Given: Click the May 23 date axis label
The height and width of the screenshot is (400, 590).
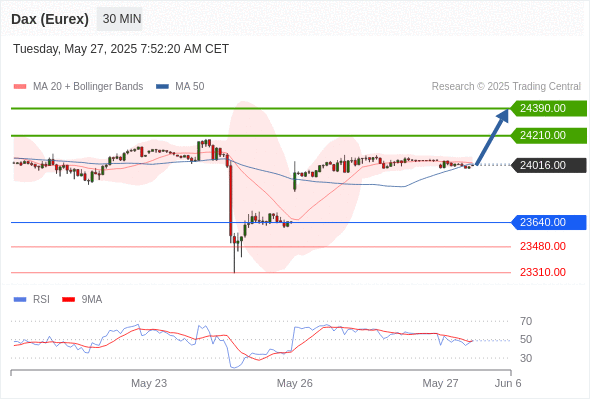Looking at the screenshot, I should (149, 383).
